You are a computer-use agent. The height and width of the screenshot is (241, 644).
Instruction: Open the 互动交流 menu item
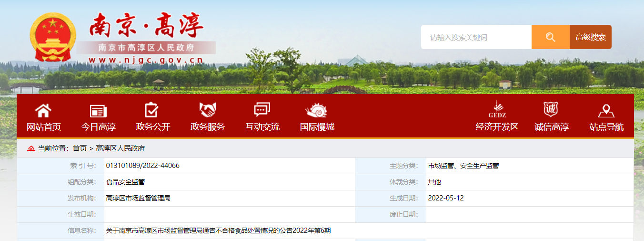pos(262,127)
